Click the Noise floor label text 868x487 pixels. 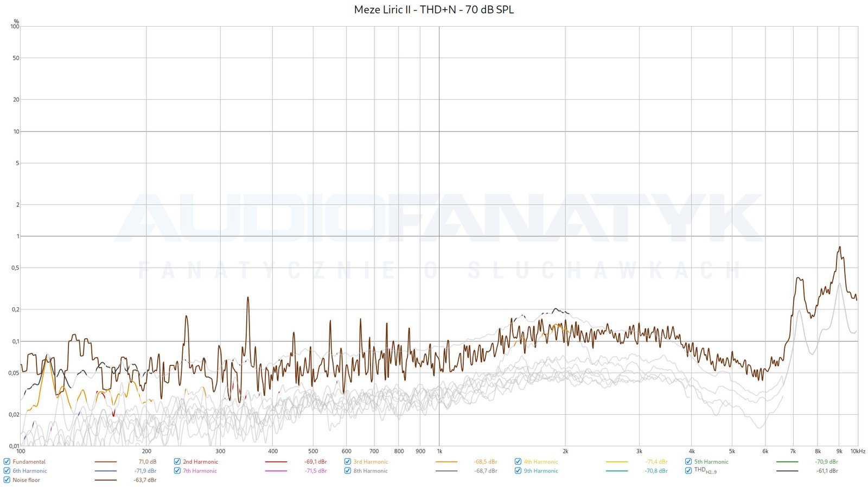tap(26, 480)
